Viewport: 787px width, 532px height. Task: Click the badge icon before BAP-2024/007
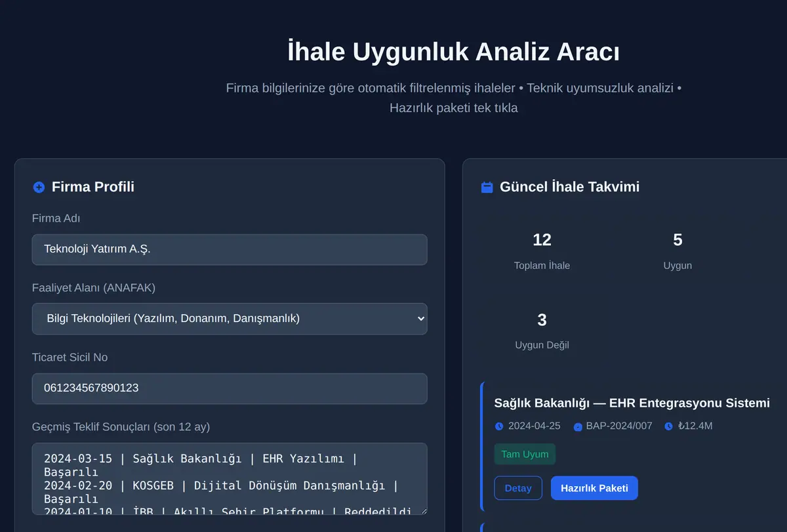(578, 426)
